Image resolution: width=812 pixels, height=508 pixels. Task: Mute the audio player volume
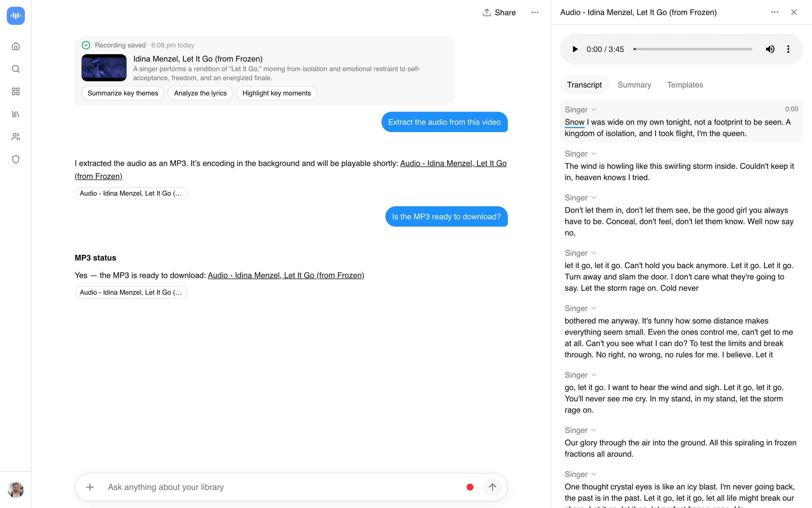click(x=770, y=49)
